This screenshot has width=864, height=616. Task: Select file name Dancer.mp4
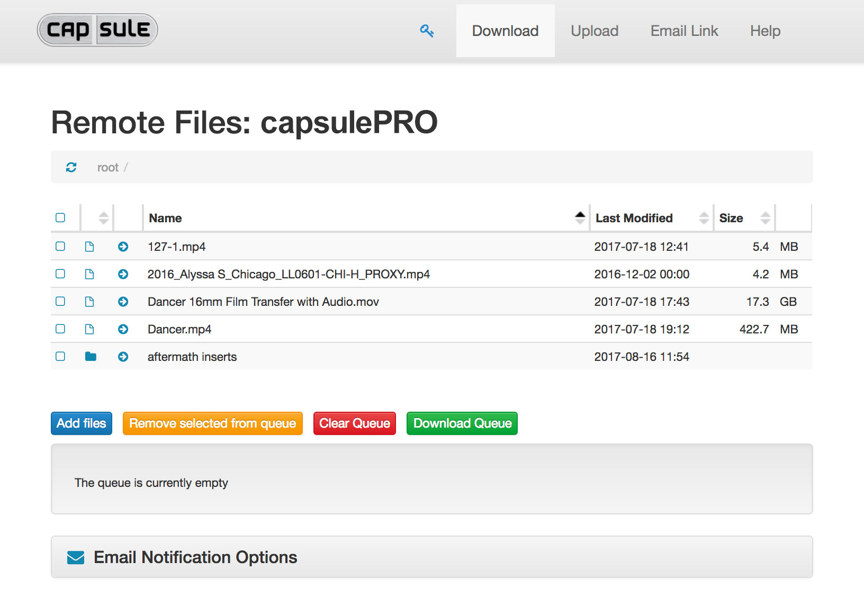coord(179,329)
